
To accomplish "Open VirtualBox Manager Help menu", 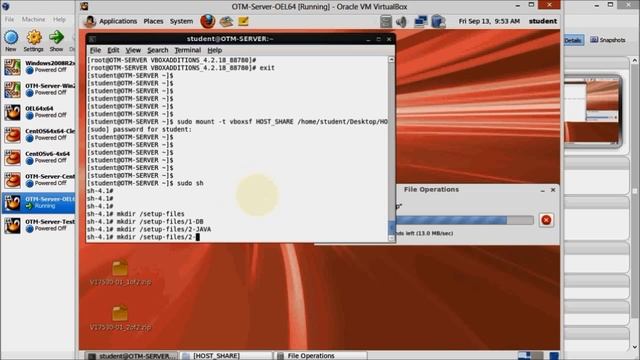I will point(59,19).
